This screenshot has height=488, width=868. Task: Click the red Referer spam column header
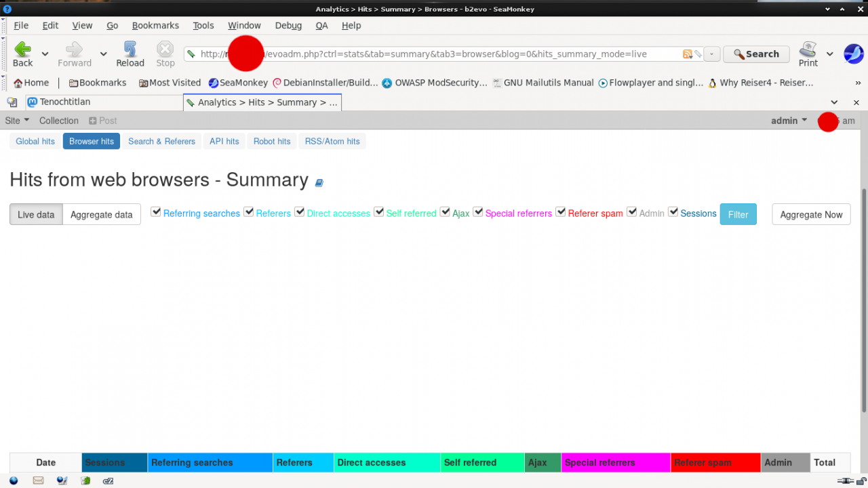click(716, 463)
